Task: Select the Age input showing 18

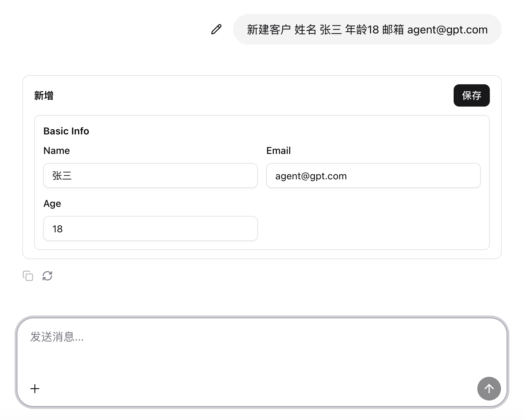Action: click(150, 229)
